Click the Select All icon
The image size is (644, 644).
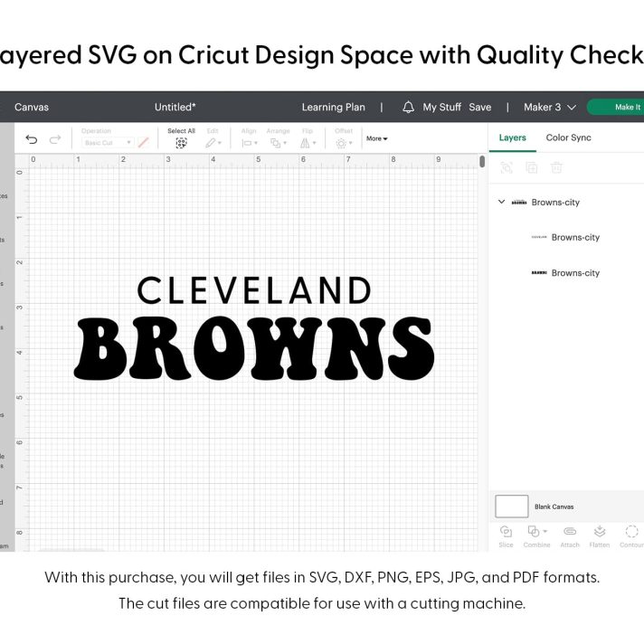point(181,143)
